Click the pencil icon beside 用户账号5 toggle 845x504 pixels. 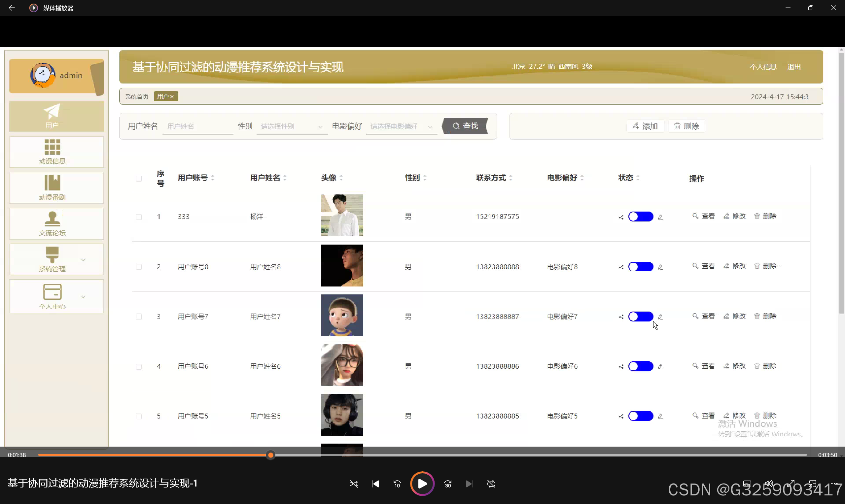[660, 417]
